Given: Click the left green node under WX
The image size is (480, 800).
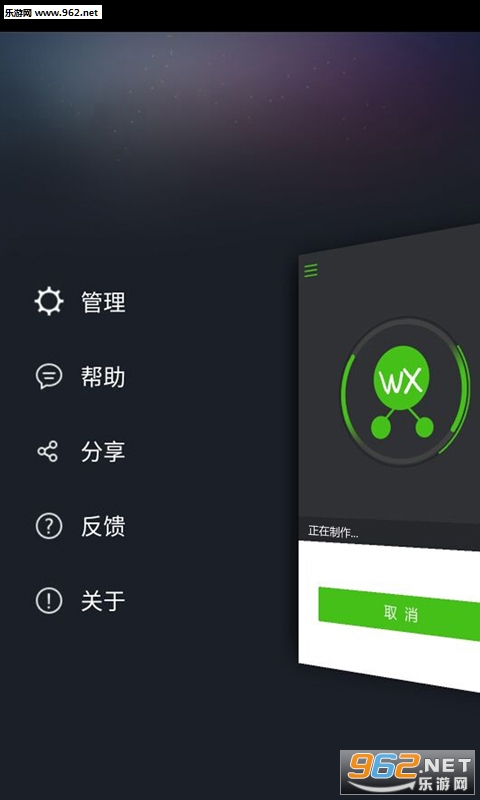Looking at the screenshot, I should 380,428.
